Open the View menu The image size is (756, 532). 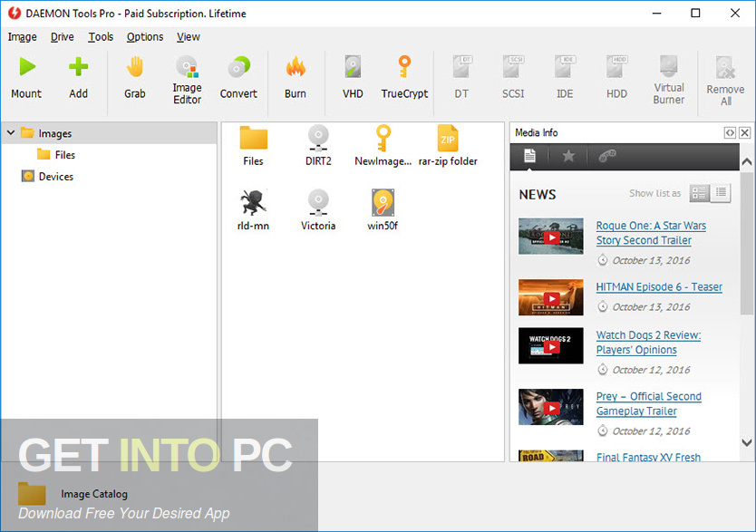click(188, 37)
